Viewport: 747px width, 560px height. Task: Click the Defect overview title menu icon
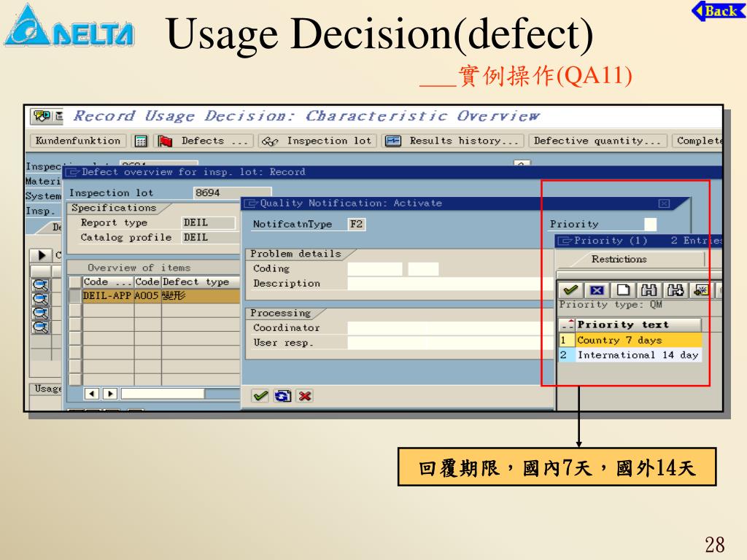click(72, 172)
